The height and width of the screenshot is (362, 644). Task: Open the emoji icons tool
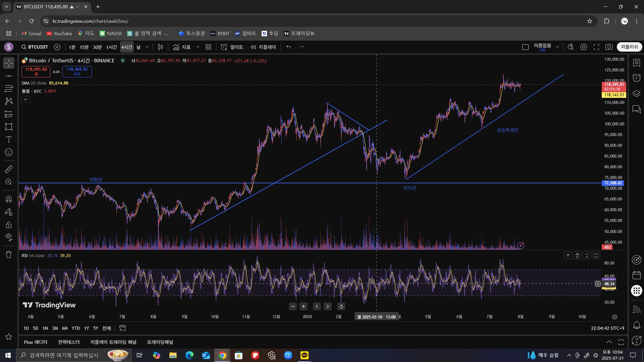pyautogui.click(x=9, y=152)
